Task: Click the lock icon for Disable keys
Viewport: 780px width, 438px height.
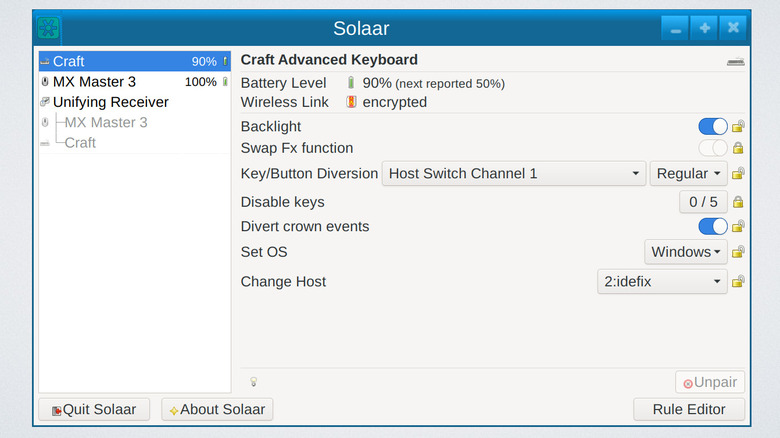Action: [x=738, y=202]
